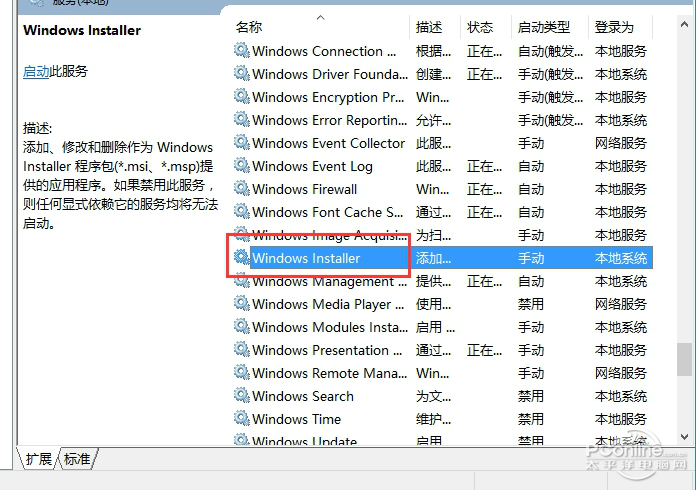696x490 pixels.
Task: Click 正在... status of Windows Firewall
Action: click(484, 190)
